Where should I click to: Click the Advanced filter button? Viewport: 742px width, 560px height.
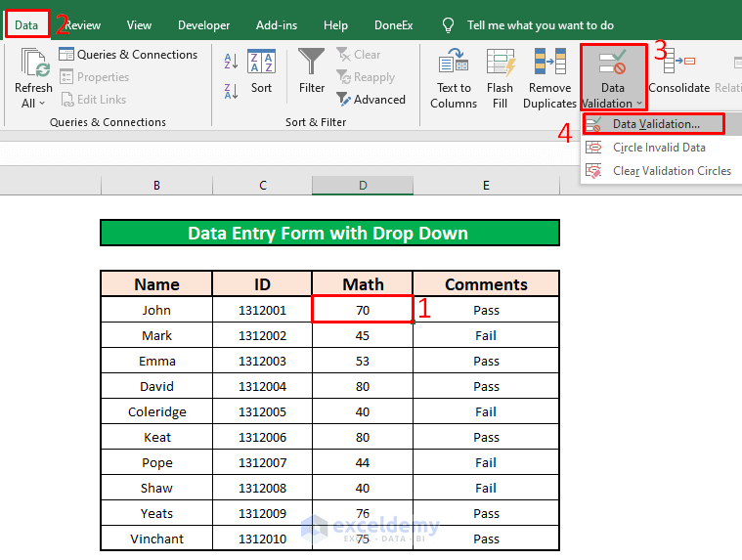371,100
